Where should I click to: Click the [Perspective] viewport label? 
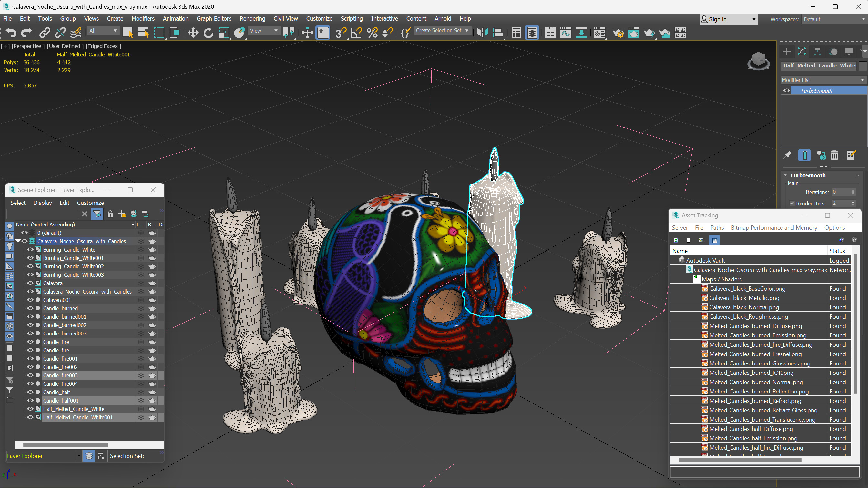(x=28, y=46)
